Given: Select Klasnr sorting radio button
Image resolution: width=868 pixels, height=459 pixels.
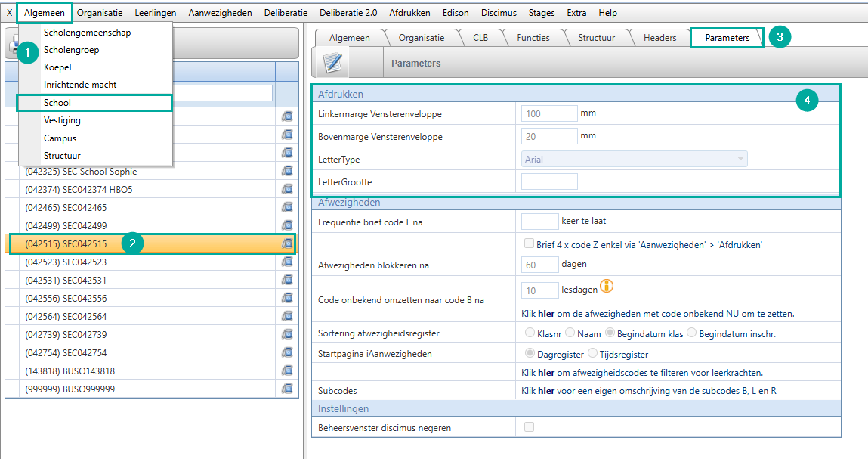Looking at the screenshot, I should [530, 333].
